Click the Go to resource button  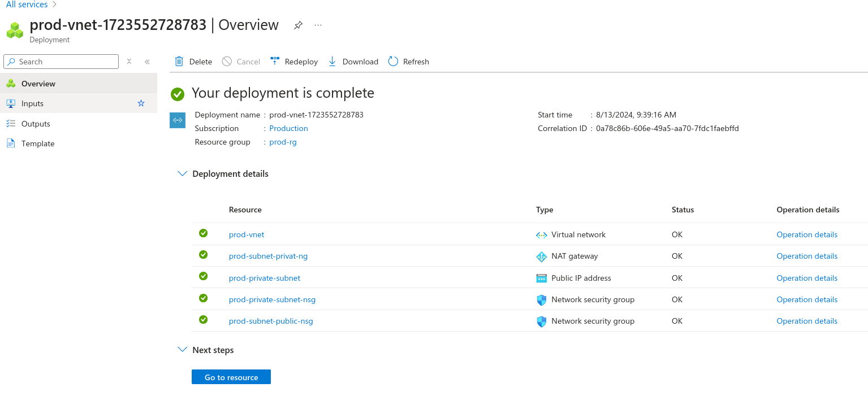(x=231, y=377)
